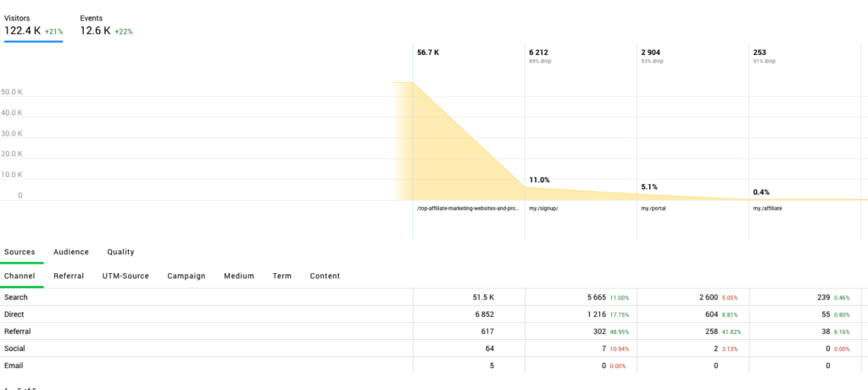This screenshot has height=390, width=868.
Task: Open the Campaign sub-tab
Action: pos(186,276)
